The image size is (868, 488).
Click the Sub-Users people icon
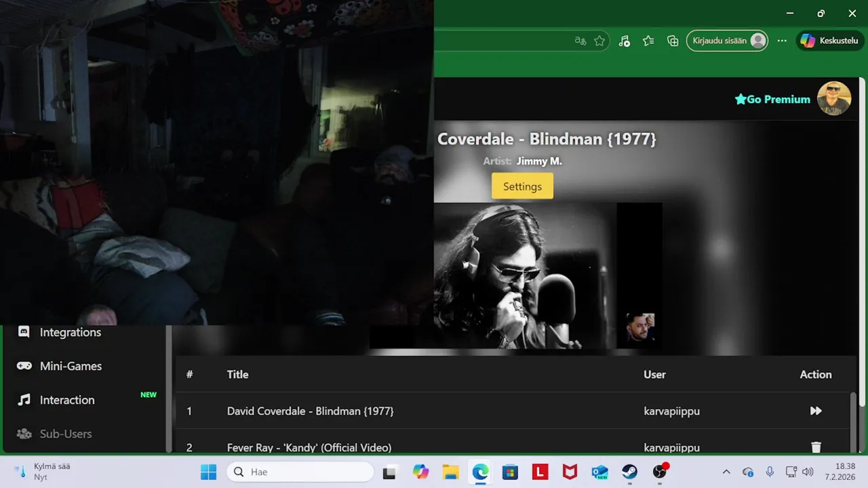(24, 434)
